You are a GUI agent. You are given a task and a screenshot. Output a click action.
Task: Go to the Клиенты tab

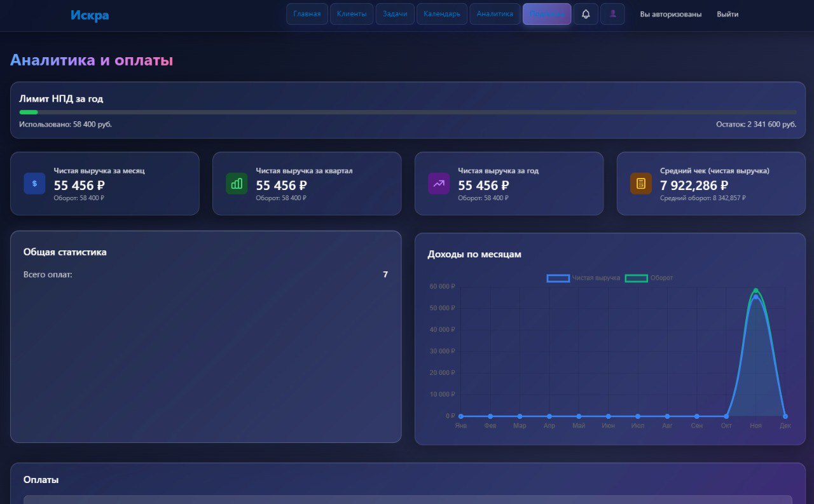(x=352, y=14)
